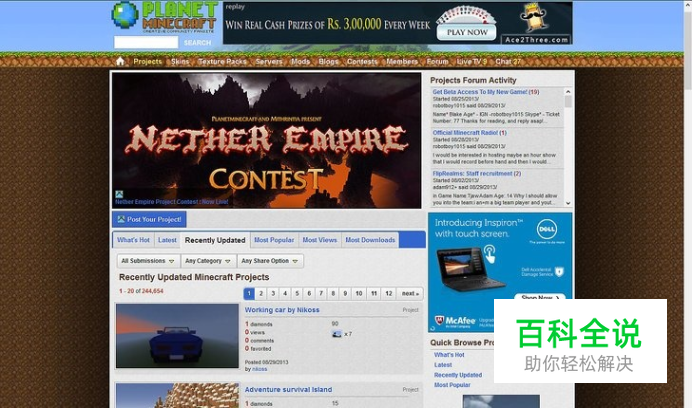Open the Blogs menu
This screenshot has width=692, height=408.
coord(328,61)
